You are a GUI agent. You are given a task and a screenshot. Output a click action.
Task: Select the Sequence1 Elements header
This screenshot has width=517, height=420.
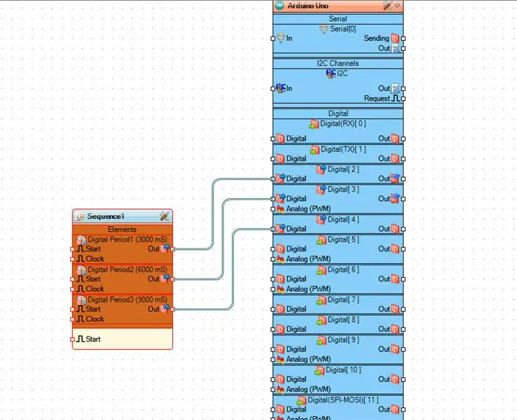123,230
